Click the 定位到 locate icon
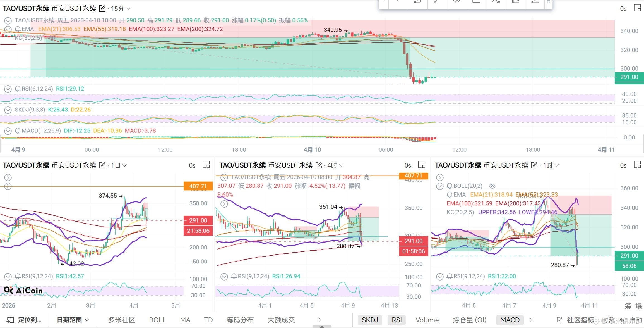 tap(10, 320)
